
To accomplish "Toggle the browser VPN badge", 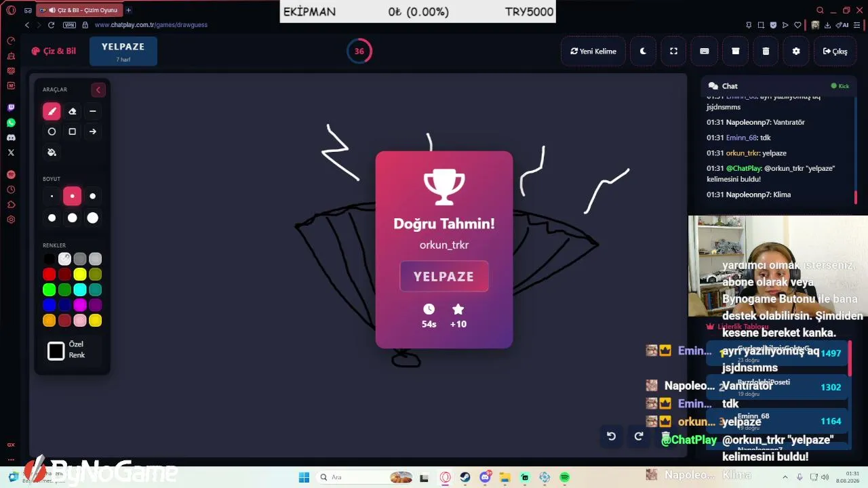I will (x=69, y=25).
